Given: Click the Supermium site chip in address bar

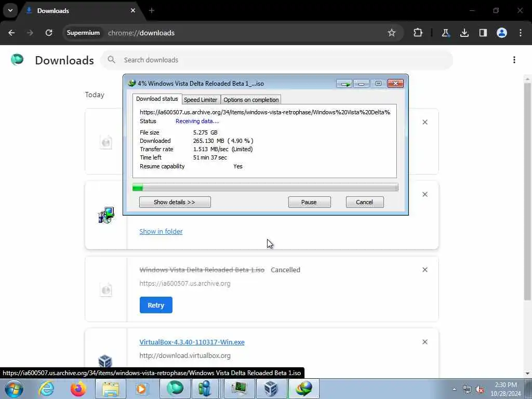Looking at the screenshot, I should (83, 33).
